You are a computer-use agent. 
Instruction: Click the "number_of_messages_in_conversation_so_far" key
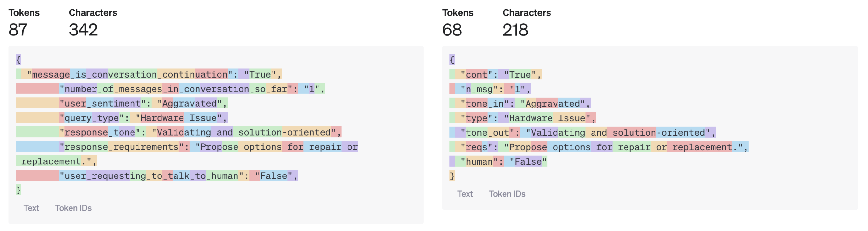176,89
